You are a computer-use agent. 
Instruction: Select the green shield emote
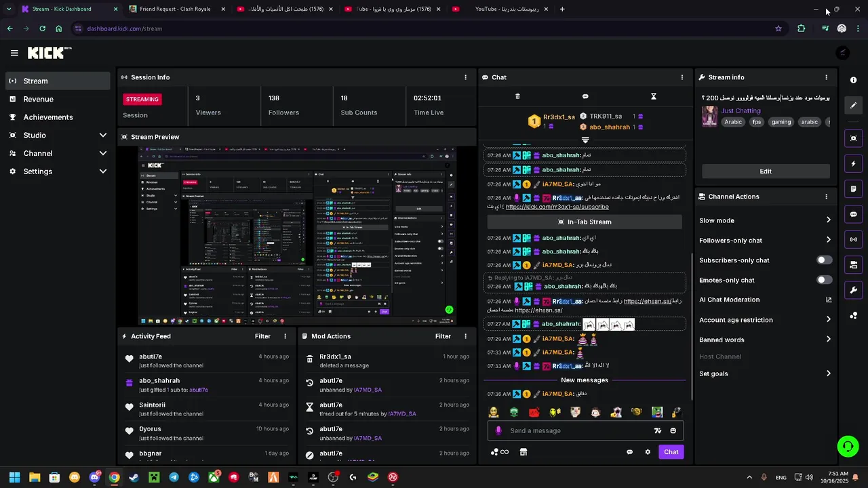[x=514, y=412]
